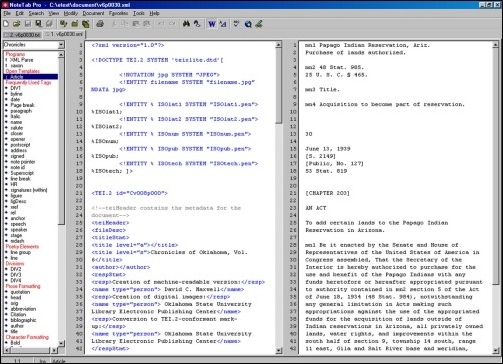Click the Open File folder icon
The image size is (503, 364).
click(16, 24)
